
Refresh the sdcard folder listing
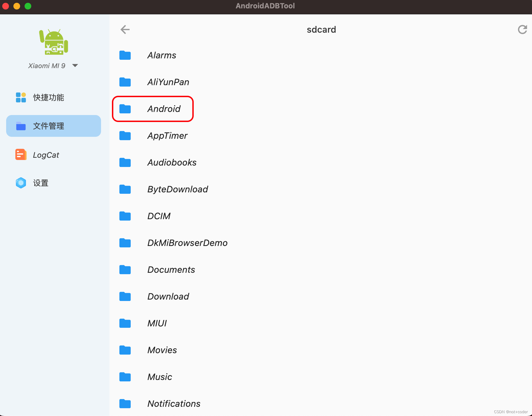522,29
